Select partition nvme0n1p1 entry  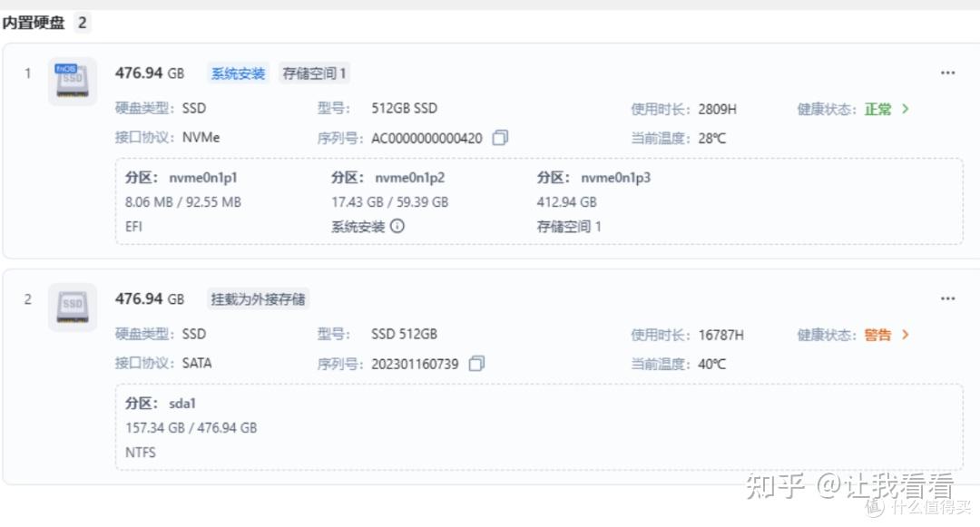[x=183, y=201]
